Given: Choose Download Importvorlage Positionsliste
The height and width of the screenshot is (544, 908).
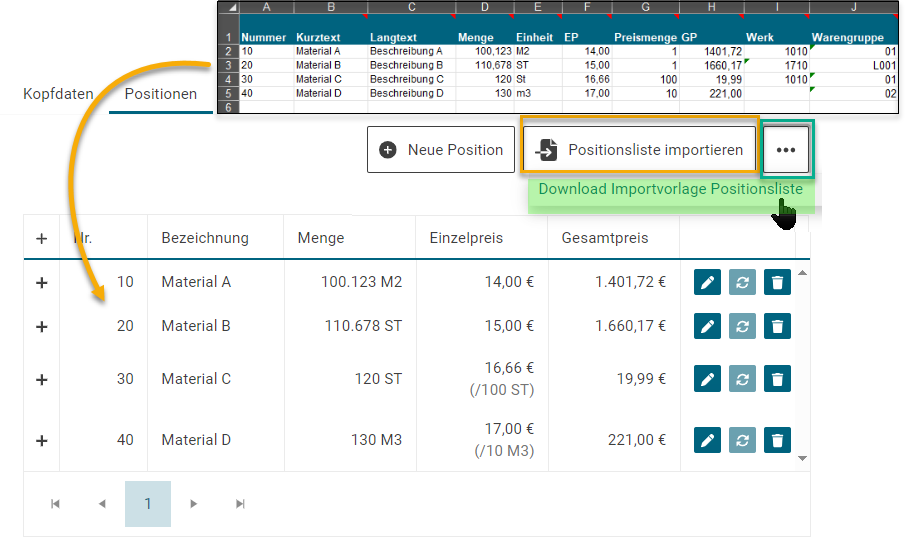Looking at the screenshot, I should pos(670,190).
